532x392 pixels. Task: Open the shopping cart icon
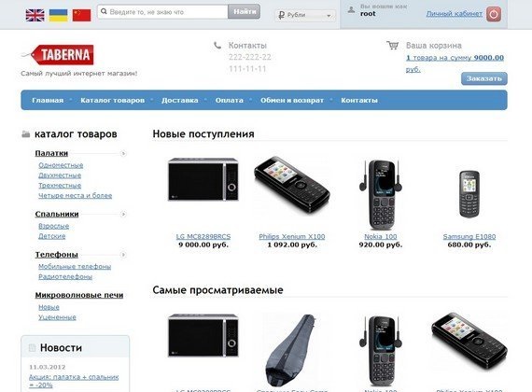[393, 45]
